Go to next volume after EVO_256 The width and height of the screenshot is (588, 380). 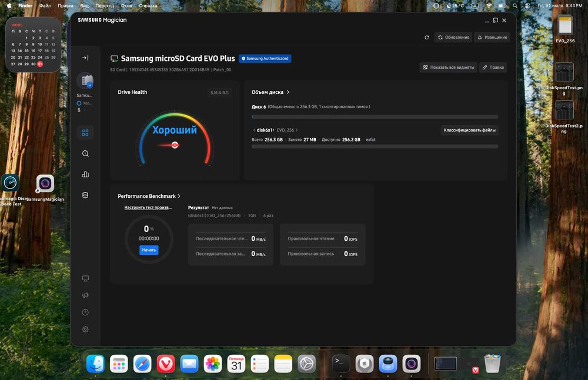(x=296, y=130)
